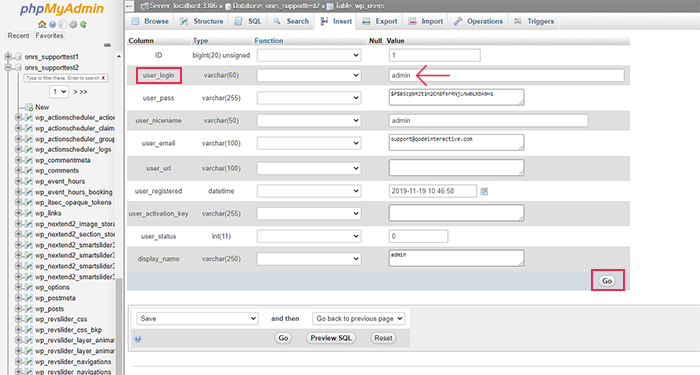Click table icon beside wp_event_hours

pos(29,181)
